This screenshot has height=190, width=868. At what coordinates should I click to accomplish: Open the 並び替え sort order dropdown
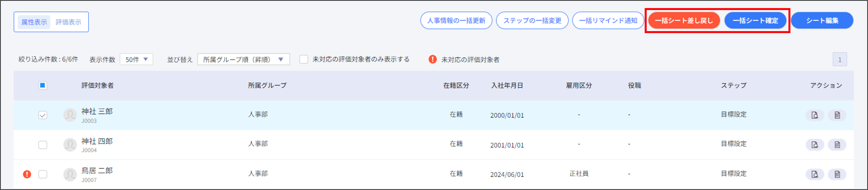[x=244, y=59]
